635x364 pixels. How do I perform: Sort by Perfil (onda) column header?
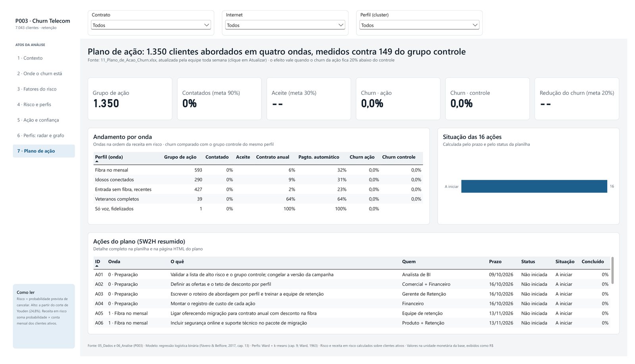[109, 157]
